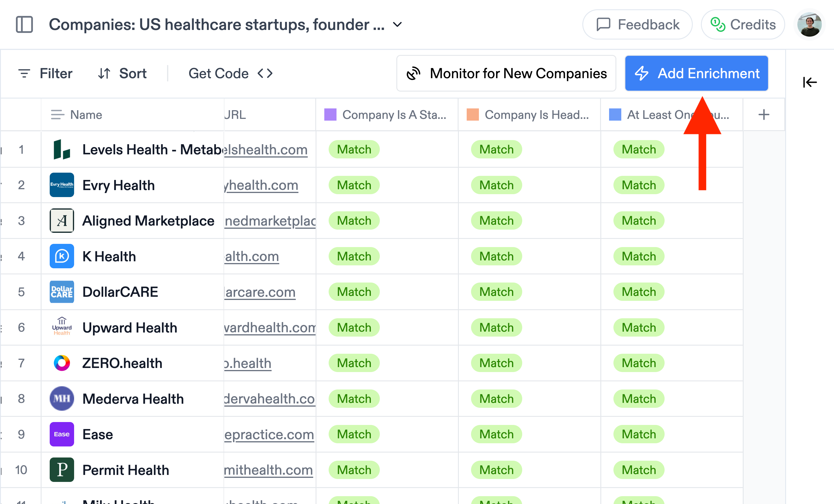
Task: Click the Permit Health logo icon
Action: pos(62,470)
